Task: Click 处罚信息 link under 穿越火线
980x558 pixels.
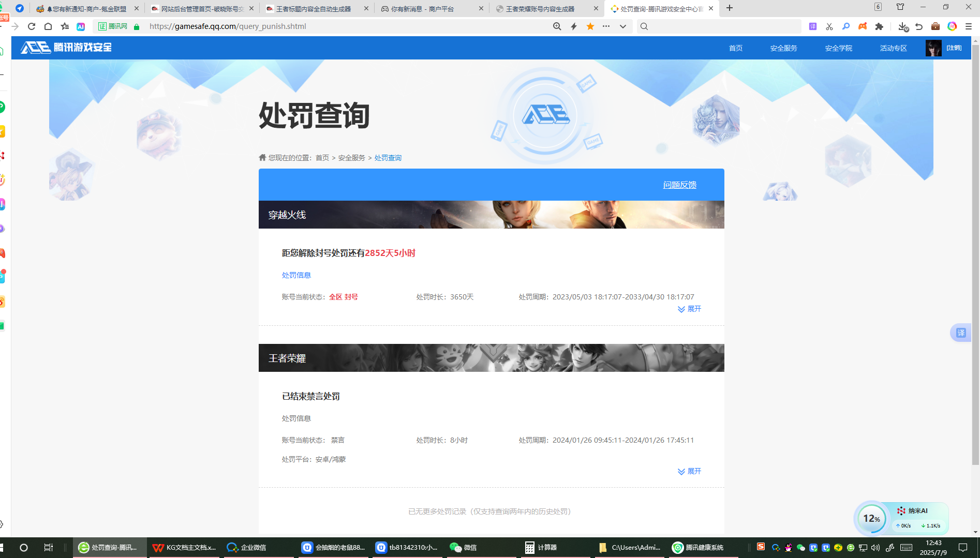Action: (296, 275)
